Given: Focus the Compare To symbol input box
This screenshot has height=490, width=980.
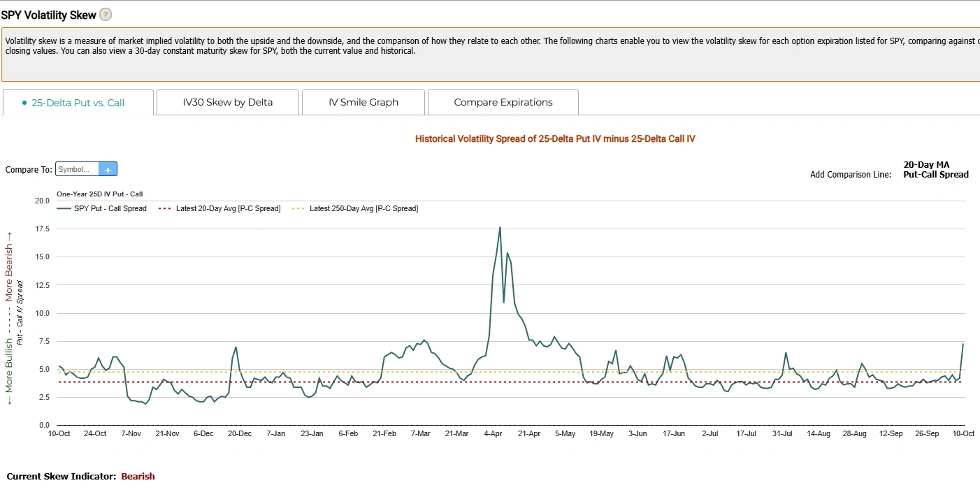Looking at the screenshot, I should pos(77,169).
